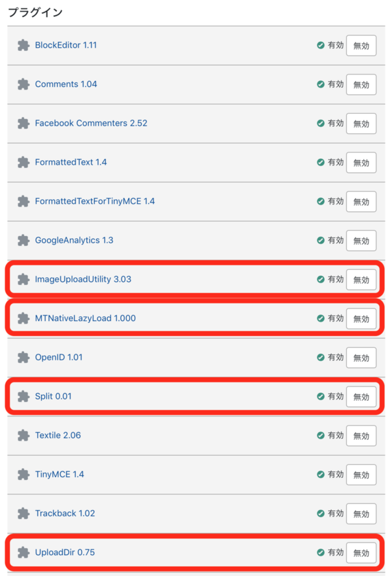Click the puzzle icon beside Trackback 1.02

pos(24,513)
